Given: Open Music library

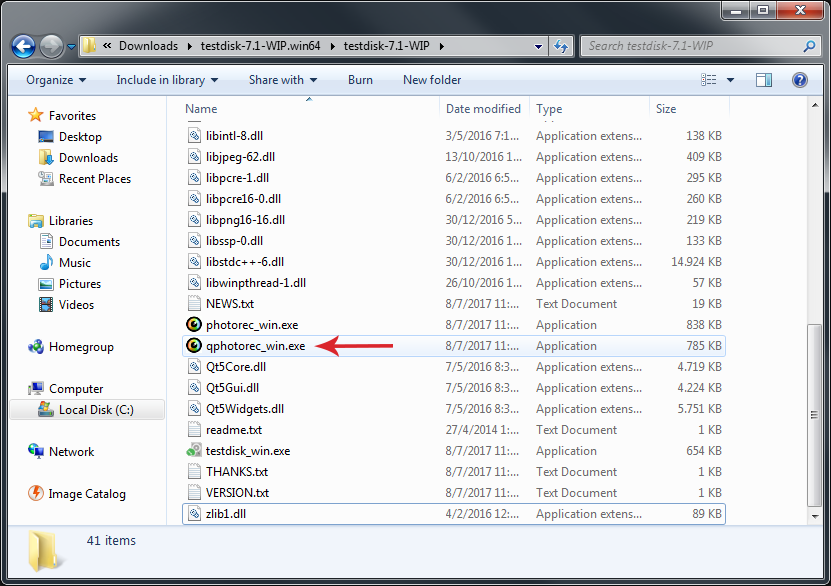Looking at the screenshot, I should click(x=74, y=263).
